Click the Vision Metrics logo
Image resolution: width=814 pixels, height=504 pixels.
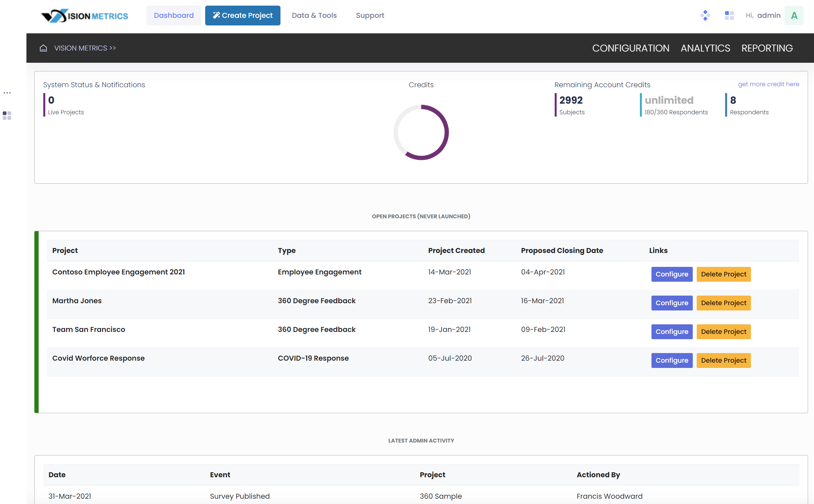click(84, 15)
